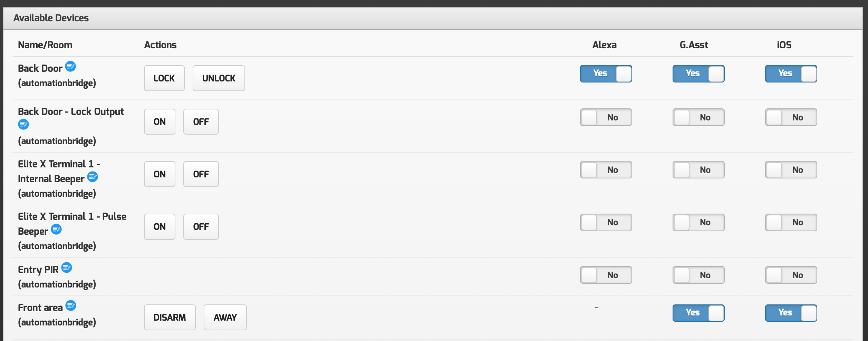
Task: Open edit icon for Front area
Action: (71, 305)
